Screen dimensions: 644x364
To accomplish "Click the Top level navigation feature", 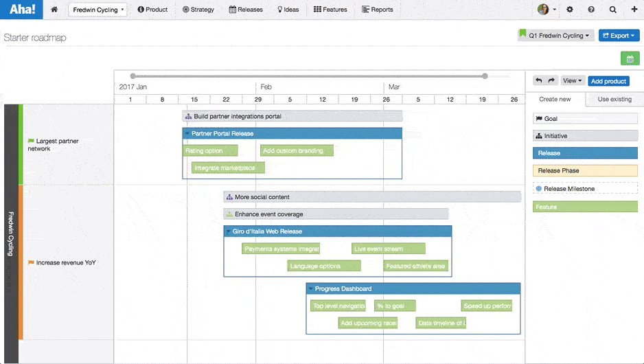I will [x=338, y=306].
